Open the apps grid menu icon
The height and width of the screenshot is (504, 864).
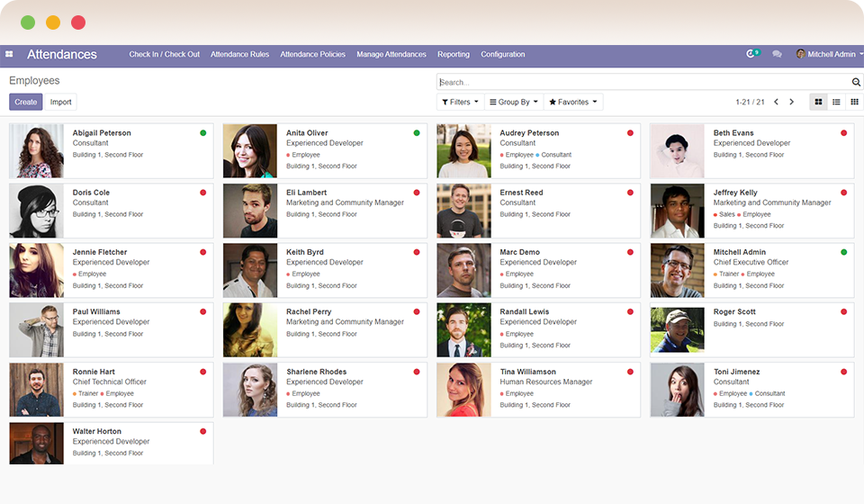click(9, 54)
